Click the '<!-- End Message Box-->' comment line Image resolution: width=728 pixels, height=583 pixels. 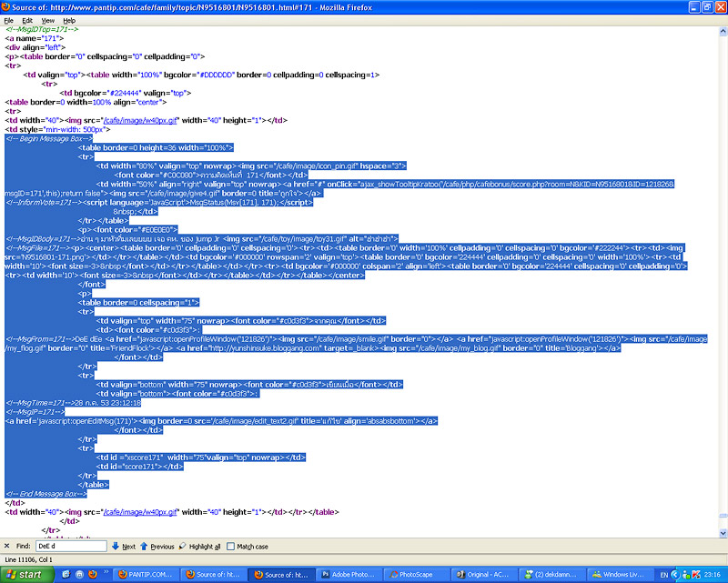coord(46,494)
